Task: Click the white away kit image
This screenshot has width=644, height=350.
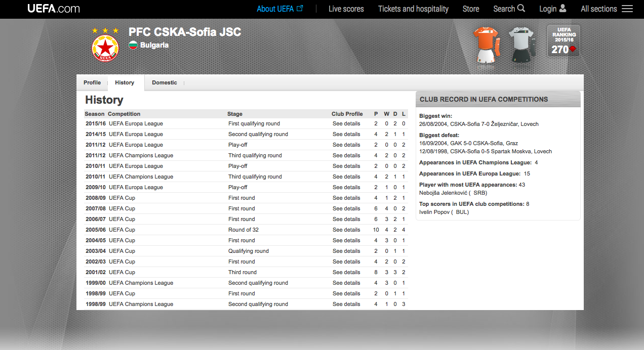Action: coord(521,46)
